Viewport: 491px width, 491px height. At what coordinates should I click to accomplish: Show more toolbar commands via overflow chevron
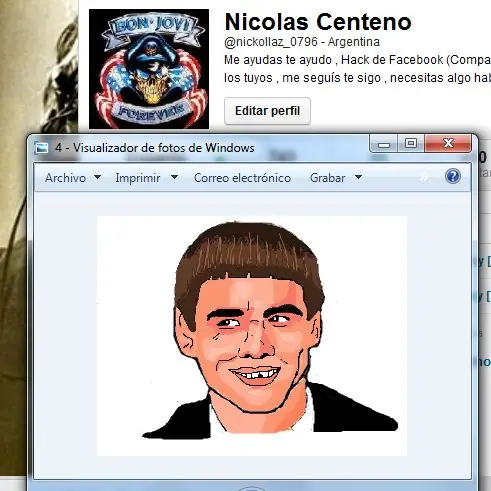[424, 178]
